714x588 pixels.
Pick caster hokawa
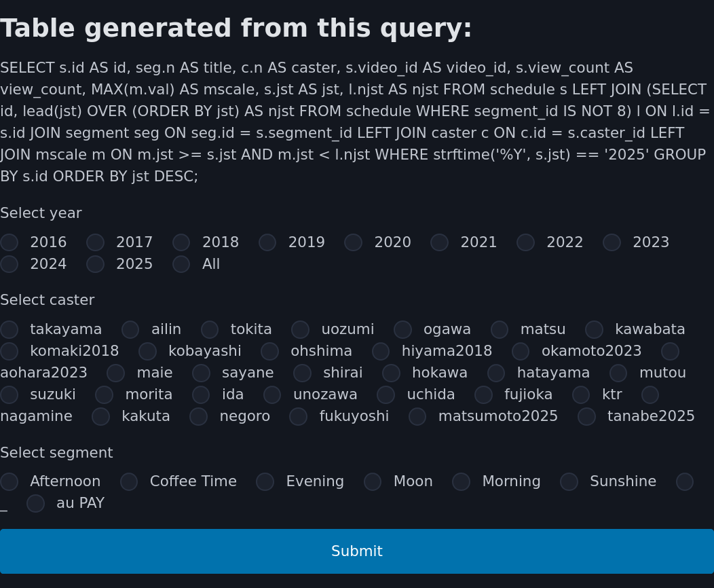[391, 373]
